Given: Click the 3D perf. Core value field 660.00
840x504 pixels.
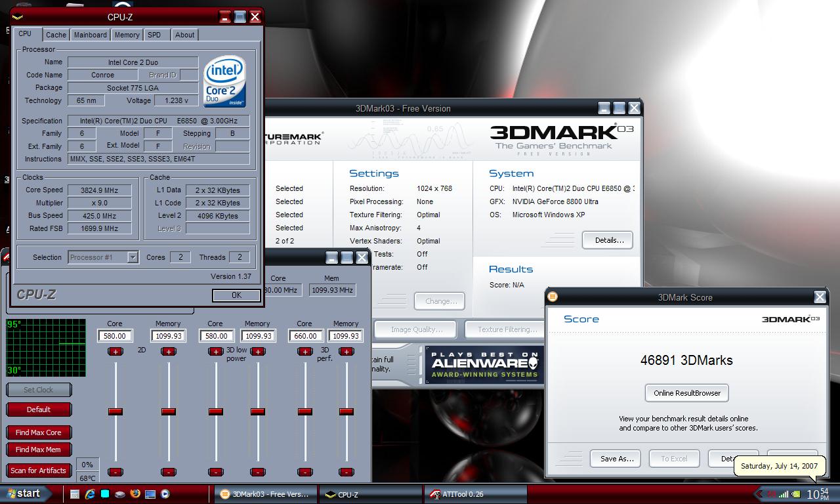Looking at the screenshot, I should [x=305, y=336].
